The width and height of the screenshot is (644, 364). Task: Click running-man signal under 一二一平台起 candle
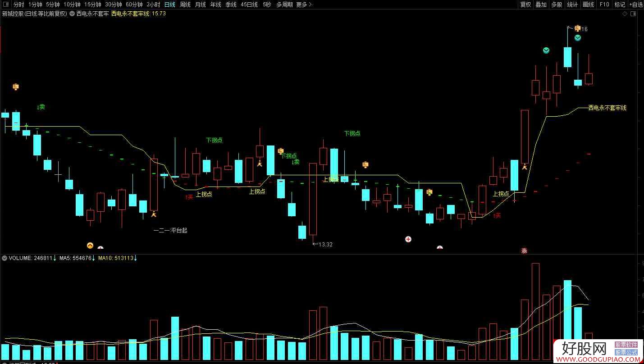(x=154, y=214)
